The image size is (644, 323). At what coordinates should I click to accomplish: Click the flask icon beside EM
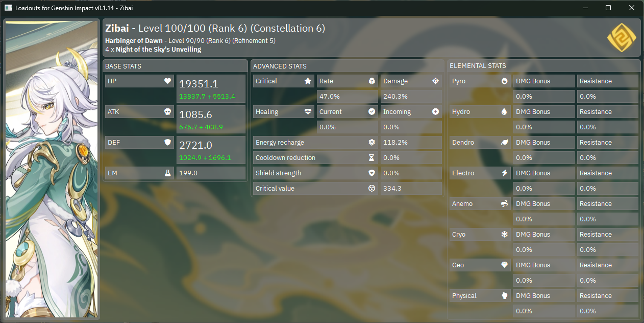(167, 173)
